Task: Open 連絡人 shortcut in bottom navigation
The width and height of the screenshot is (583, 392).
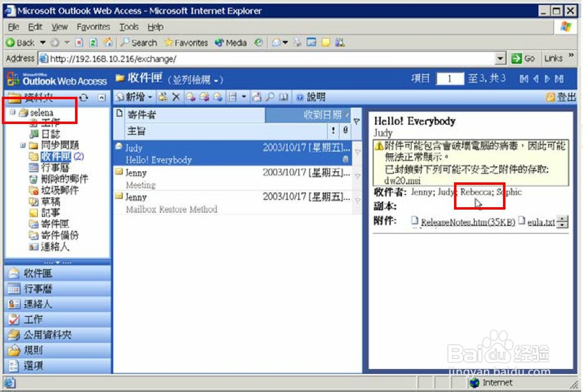Action: [x=58, y=304]
